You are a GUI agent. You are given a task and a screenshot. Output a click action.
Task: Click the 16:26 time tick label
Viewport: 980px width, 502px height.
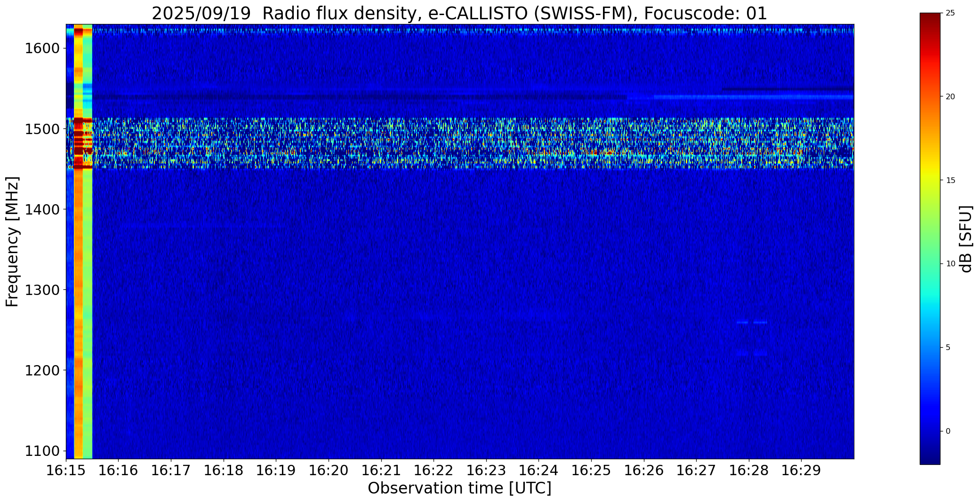[644, 470]
